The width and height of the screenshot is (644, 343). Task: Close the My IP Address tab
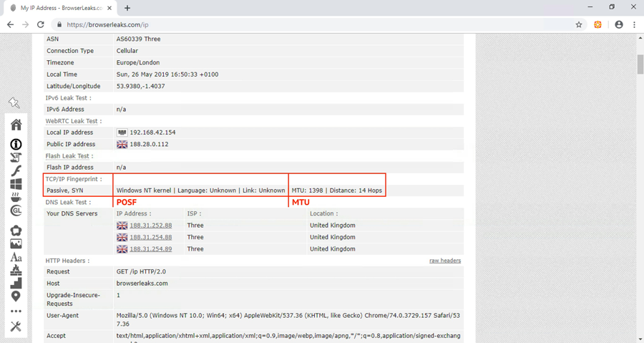(109, 8)
